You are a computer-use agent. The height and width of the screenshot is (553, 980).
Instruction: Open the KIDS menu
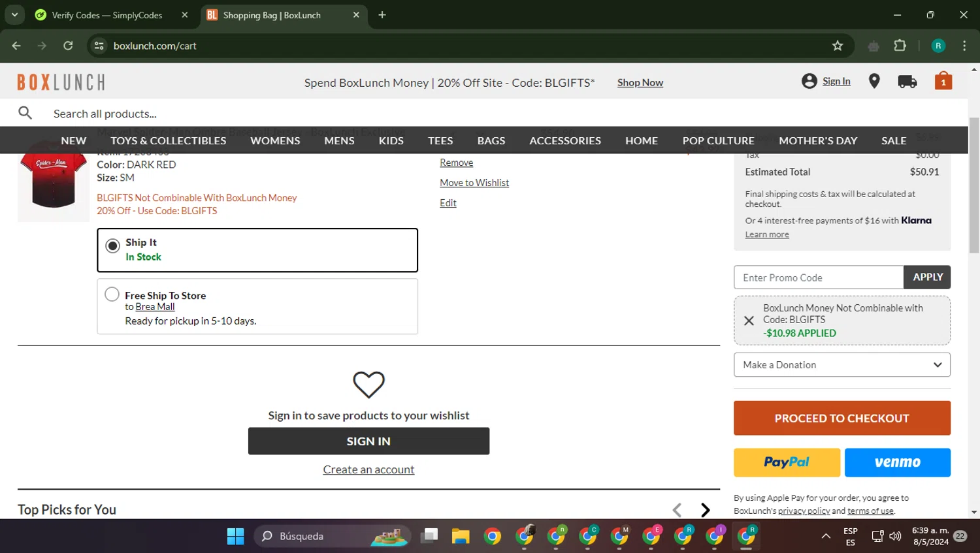pos(391,140)
